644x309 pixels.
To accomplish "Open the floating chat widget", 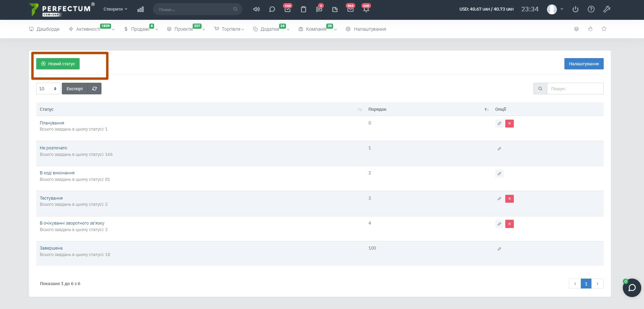I will pos(632,288).
